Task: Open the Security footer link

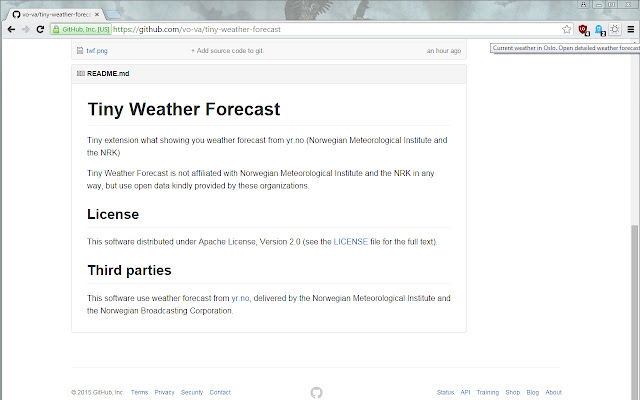Action: [x=192, y=392]
